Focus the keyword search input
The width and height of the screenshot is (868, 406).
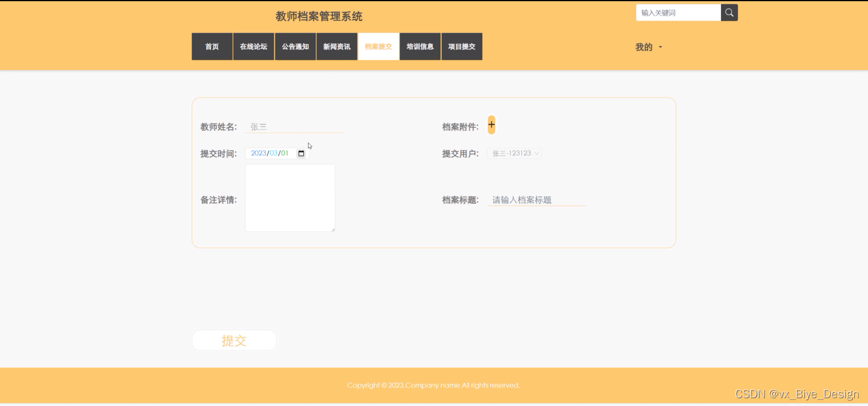pyautogui.click(x=678, y=13)
